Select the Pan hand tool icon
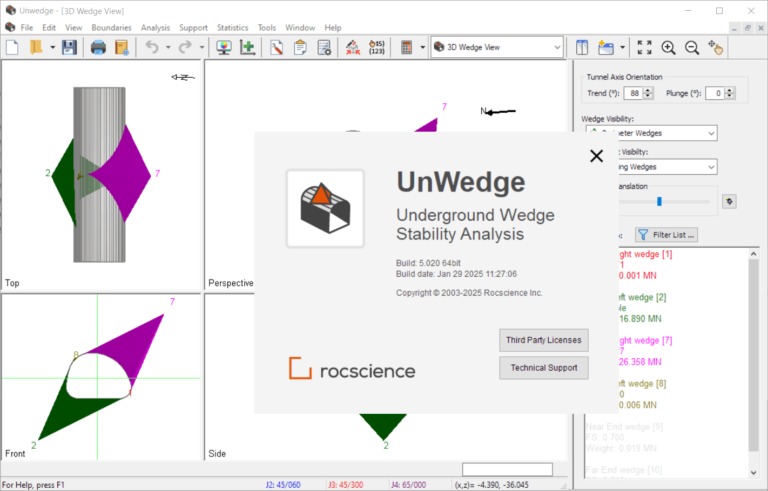The height and width of the screenshot is (491, 768). [715, 48]
